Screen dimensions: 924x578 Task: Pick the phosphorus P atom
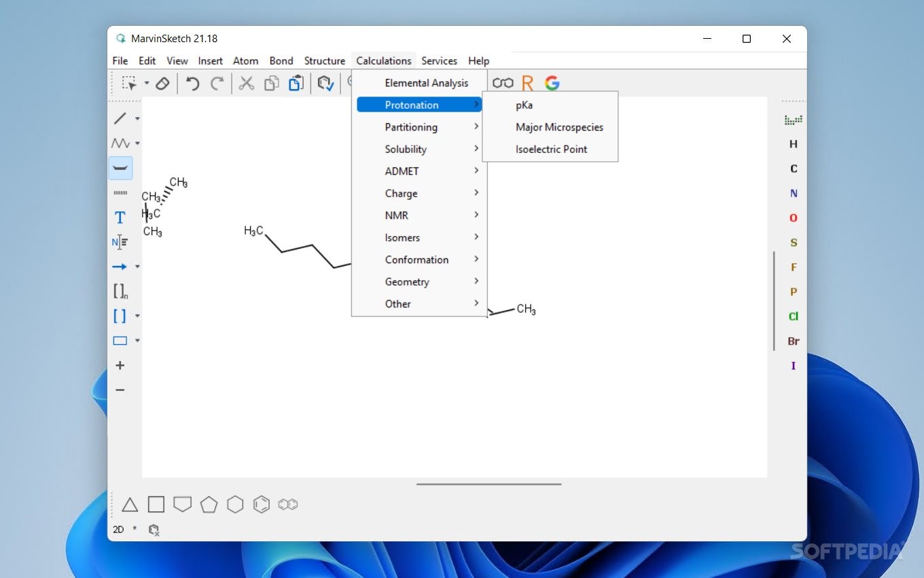click(x=794, y=292)
